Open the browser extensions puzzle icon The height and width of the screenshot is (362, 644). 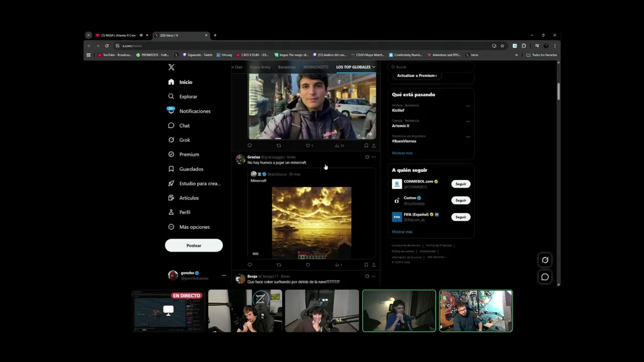pos(524,46)
